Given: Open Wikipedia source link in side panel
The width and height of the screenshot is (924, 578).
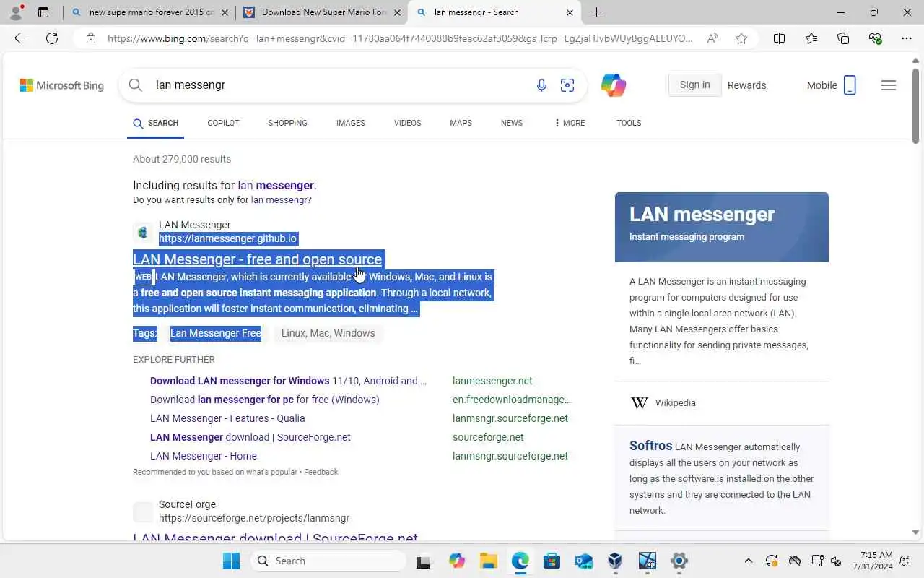Looking at the screenshot, I should tap(675, 403).
